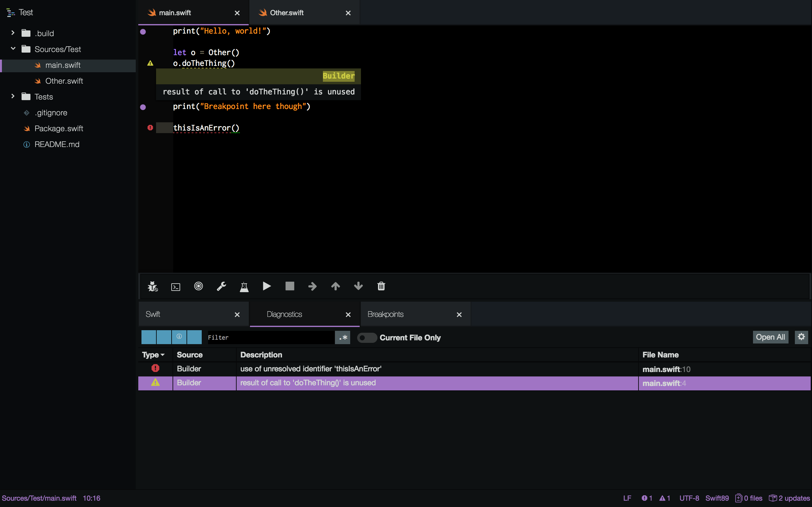The height and width of the screenshot is (507, 812).
Task: Switch to the Other.swift editor tab
Action: point(287,13)
